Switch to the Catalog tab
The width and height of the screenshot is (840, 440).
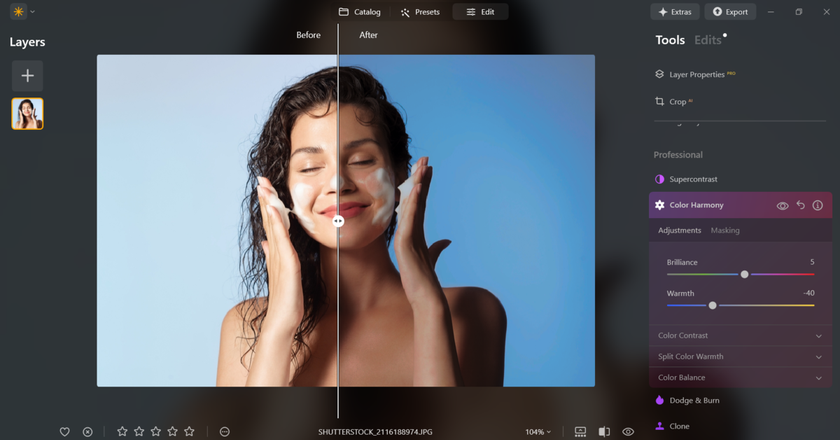click(359, 12)
